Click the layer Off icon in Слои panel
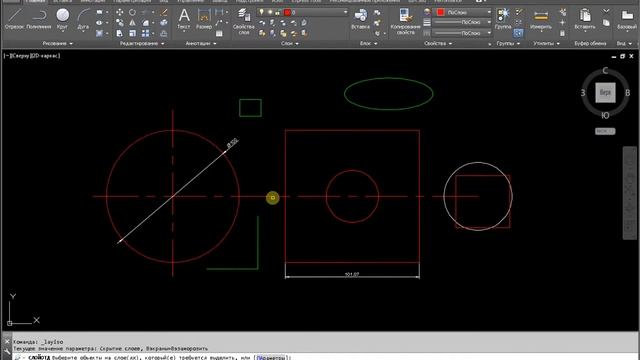The width and height of the screenshot is (640, 360). [x=262, y=22]
